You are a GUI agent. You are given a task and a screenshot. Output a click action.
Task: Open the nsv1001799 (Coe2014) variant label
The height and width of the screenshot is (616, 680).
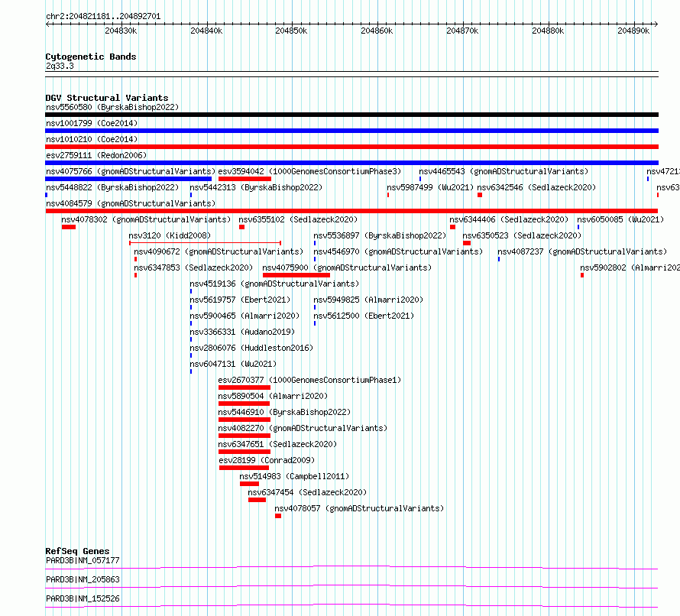pos(92,123)
